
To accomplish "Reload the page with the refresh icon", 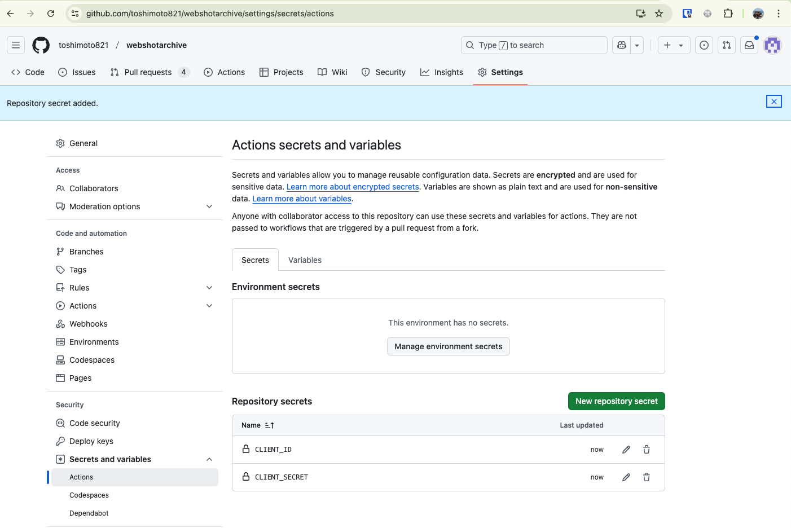I will pyautogui.click(x=51, y=13).
